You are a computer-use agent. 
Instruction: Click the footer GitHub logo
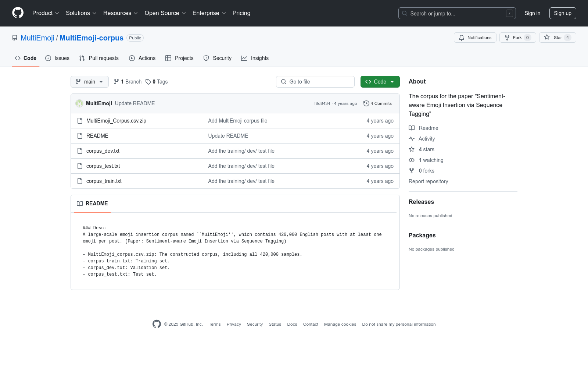[157, 324]
